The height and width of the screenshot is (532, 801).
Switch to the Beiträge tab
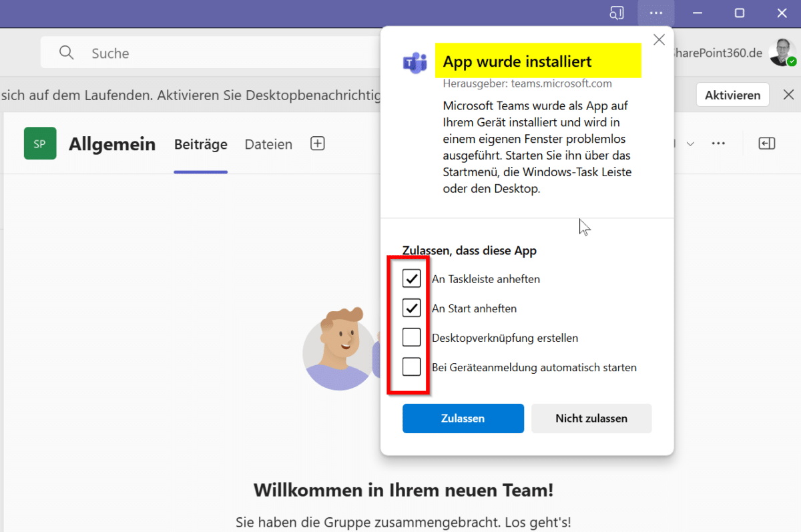click(x=200, y=144)
